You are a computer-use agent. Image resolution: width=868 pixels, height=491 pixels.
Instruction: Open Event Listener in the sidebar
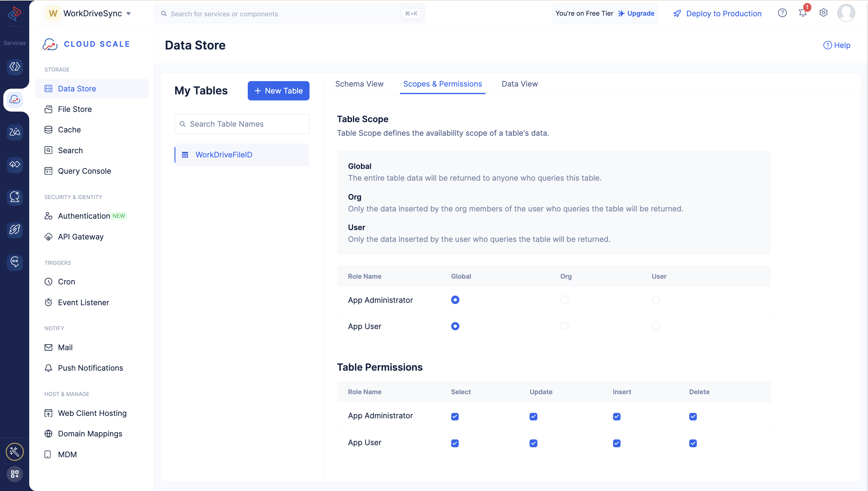pyautogui.click(x=91, y=303)
